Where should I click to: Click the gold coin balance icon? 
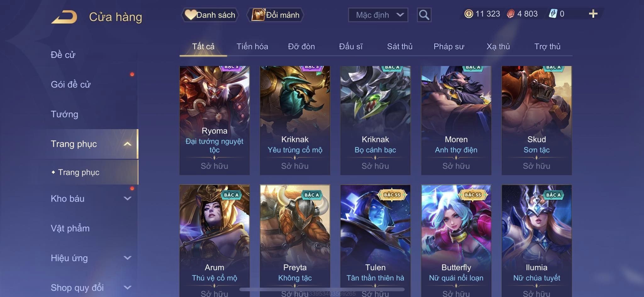coord(469,14)
